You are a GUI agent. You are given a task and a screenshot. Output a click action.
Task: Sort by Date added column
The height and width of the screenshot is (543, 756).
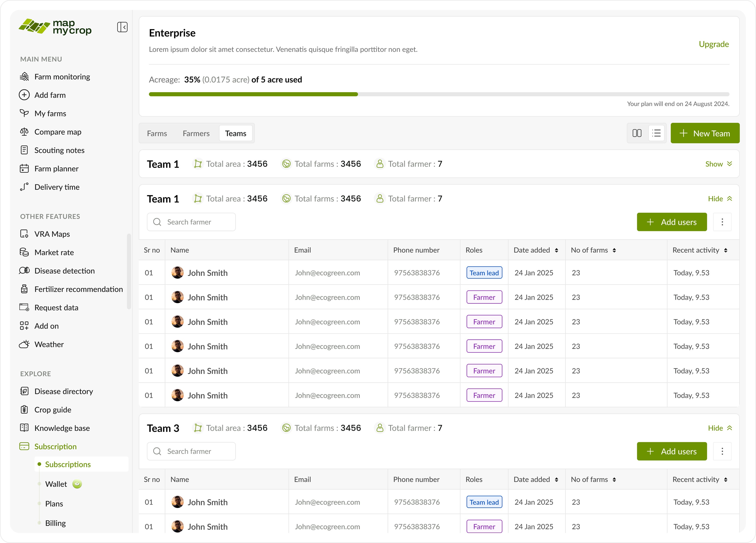(556, 250)
